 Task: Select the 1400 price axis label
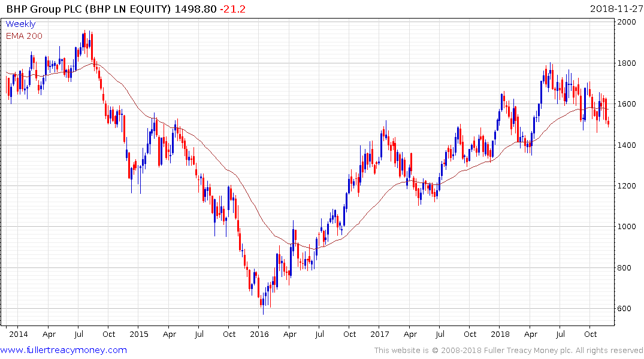628,145
